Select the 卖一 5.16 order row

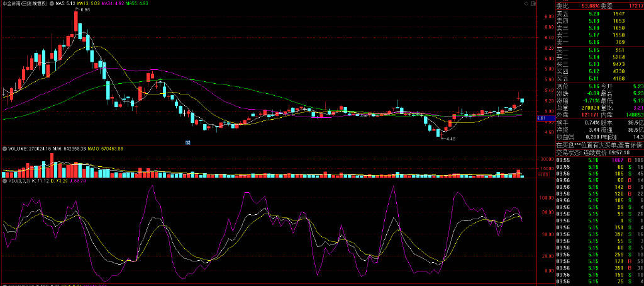pyautogui.click(x=599, y=42)
